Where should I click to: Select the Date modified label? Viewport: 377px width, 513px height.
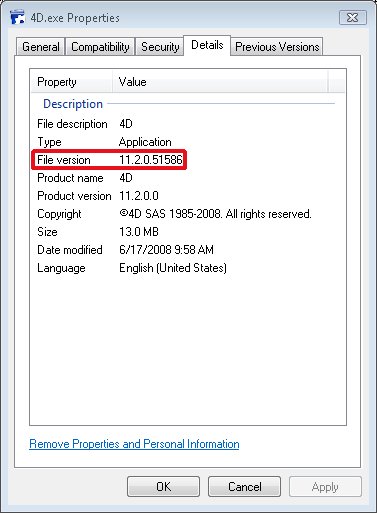(x=70, y=250)
